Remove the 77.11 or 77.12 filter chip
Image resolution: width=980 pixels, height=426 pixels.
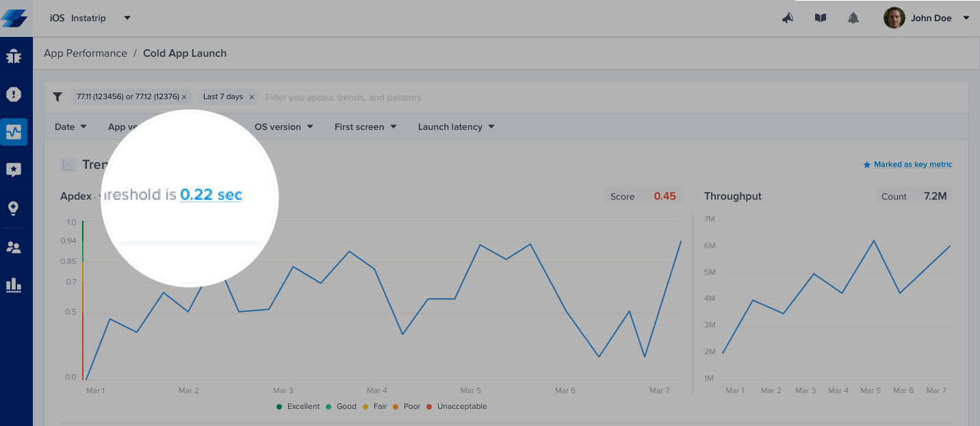pos(184,97)
